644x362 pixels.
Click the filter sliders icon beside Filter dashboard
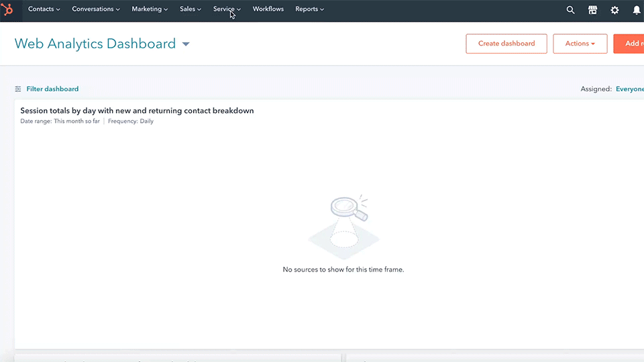(18, 89)
